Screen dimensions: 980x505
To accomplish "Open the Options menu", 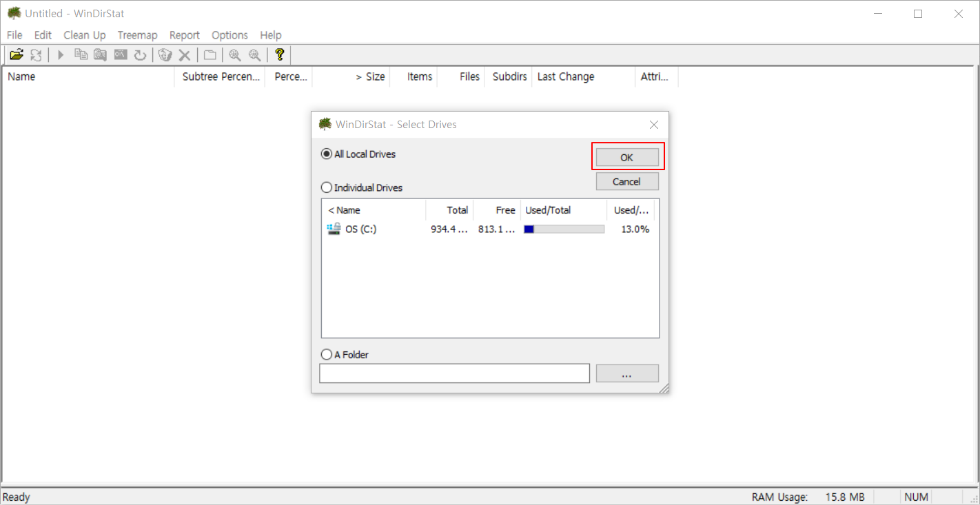I will [x=229, y=35].
